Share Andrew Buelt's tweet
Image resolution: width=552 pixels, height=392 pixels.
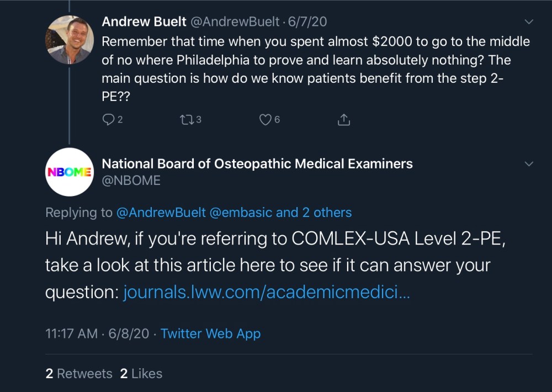[343, 119]
